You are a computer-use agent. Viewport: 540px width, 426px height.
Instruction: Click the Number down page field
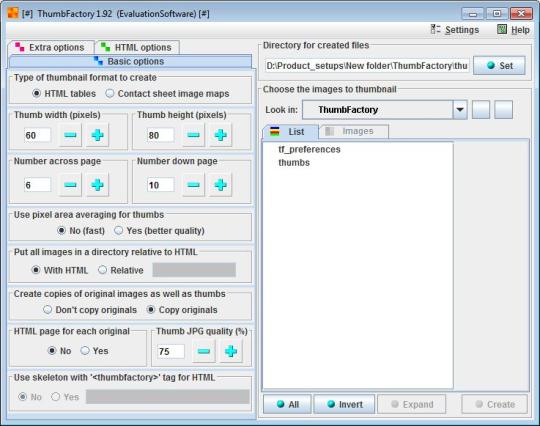pos(160,185)
